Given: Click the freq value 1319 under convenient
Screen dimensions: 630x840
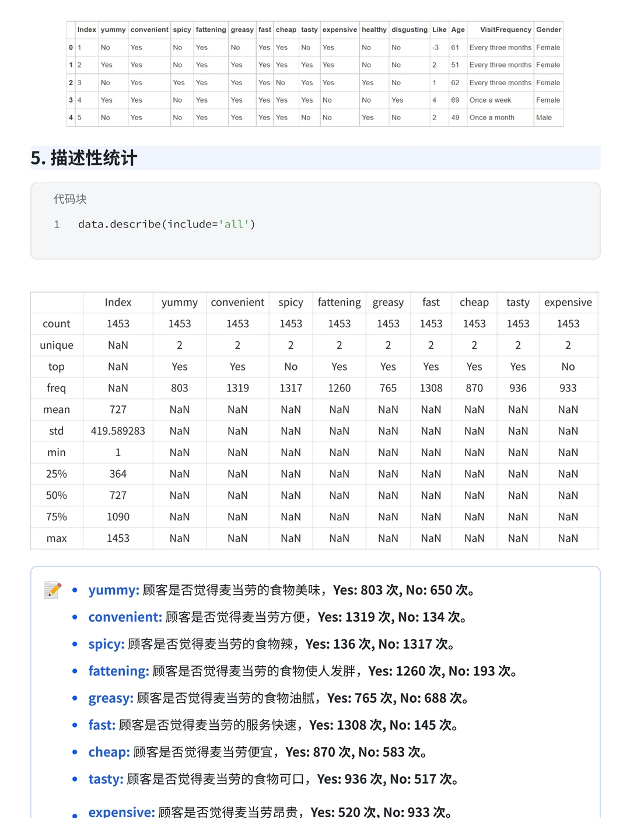Looking at the screenshot, I should 237,388.
